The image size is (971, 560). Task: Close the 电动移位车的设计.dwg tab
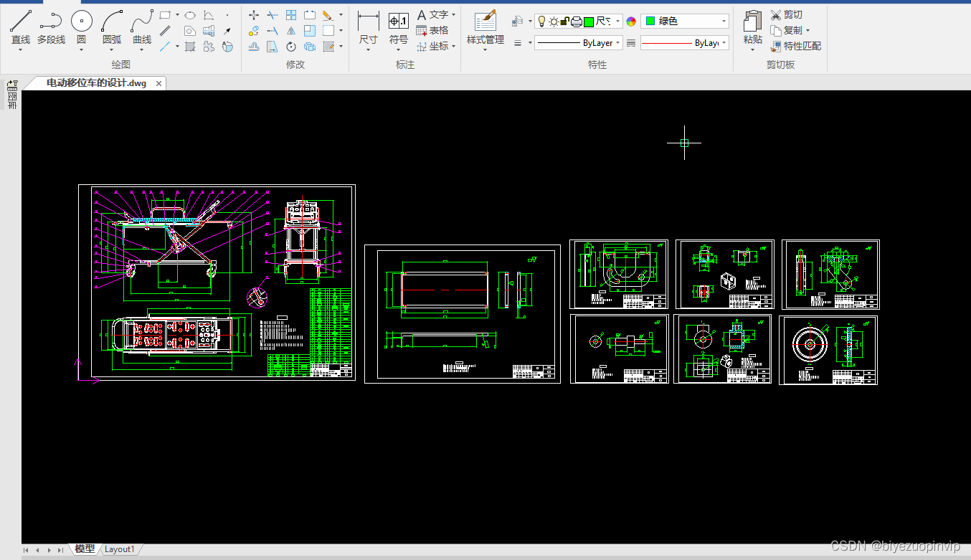(x=158, y=83)
